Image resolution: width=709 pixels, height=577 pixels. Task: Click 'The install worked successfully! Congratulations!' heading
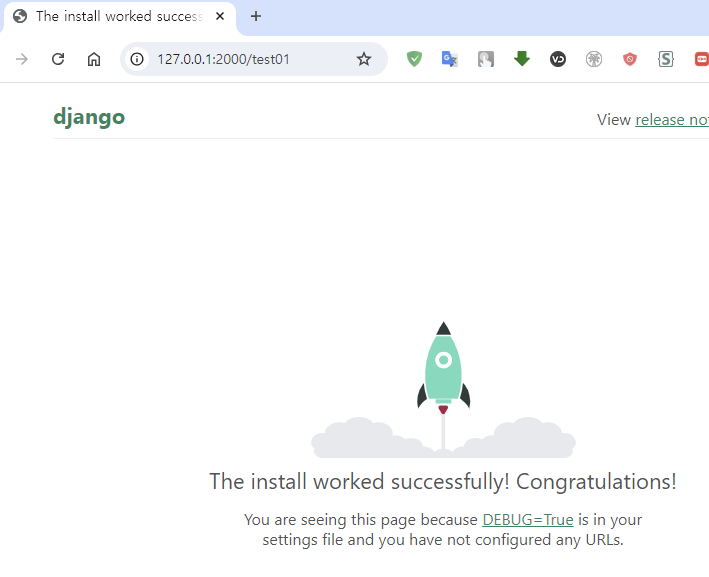(443, 482)
